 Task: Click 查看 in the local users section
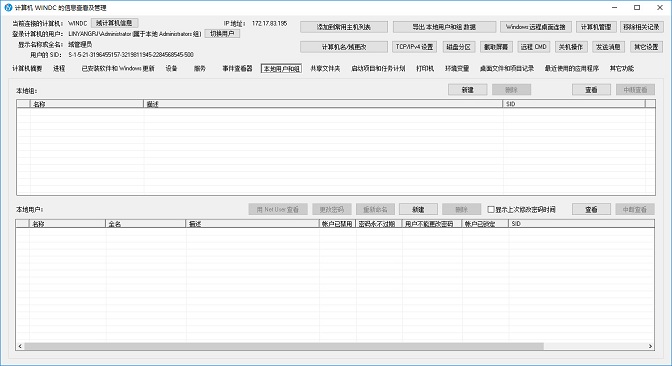[591, 209]
